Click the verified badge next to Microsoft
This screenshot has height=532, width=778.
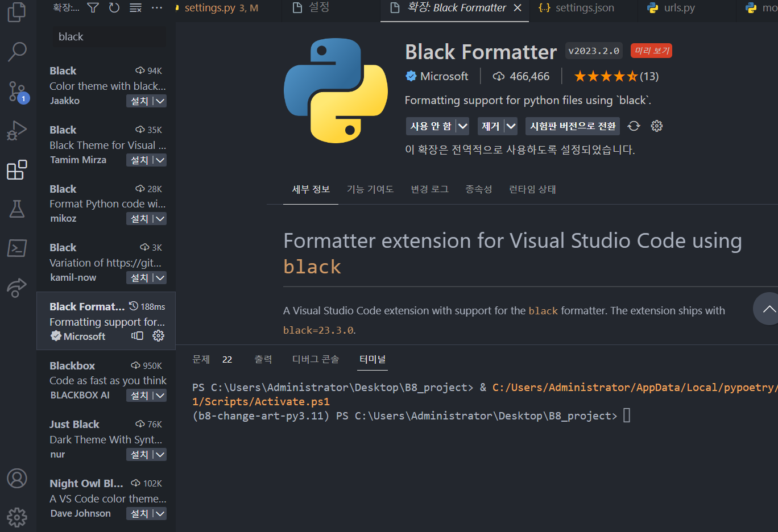[411, 76]
